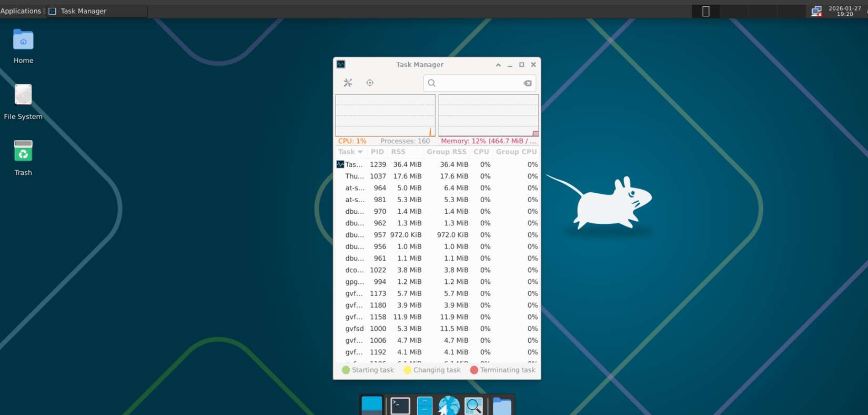
Task: Launch the Terminal from the dock
Action: pos(400,406)
